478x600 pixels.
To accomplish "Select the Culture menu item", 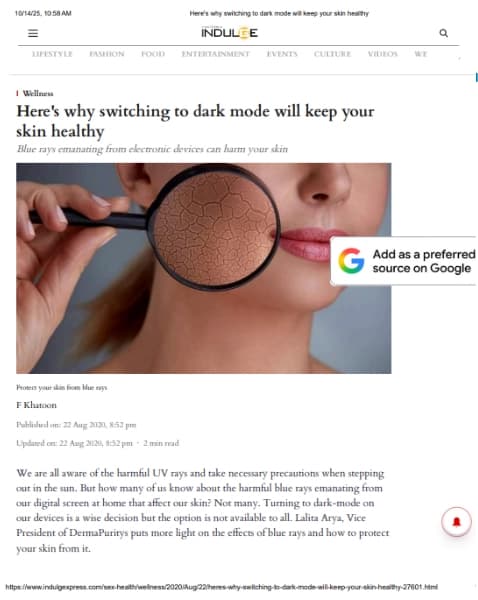I will click(333, 54).
